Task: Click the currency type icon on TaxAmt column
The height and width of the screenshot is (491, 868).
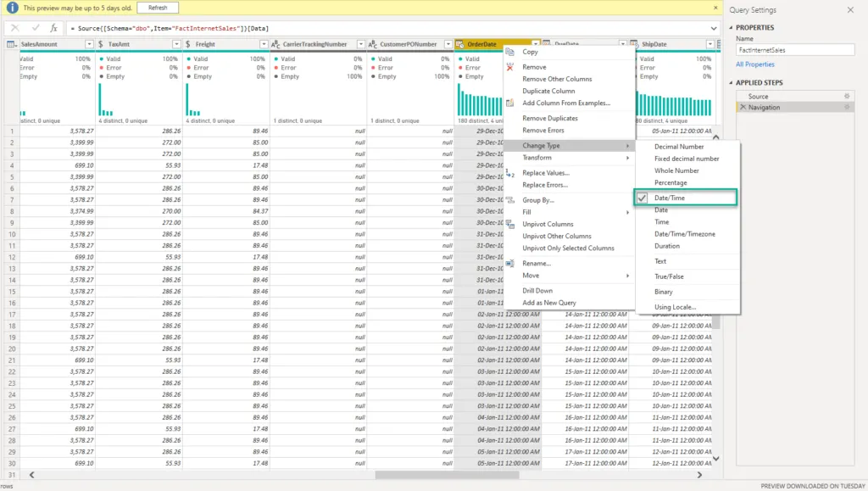Action: pyautogui.click(x=103, y=44)
